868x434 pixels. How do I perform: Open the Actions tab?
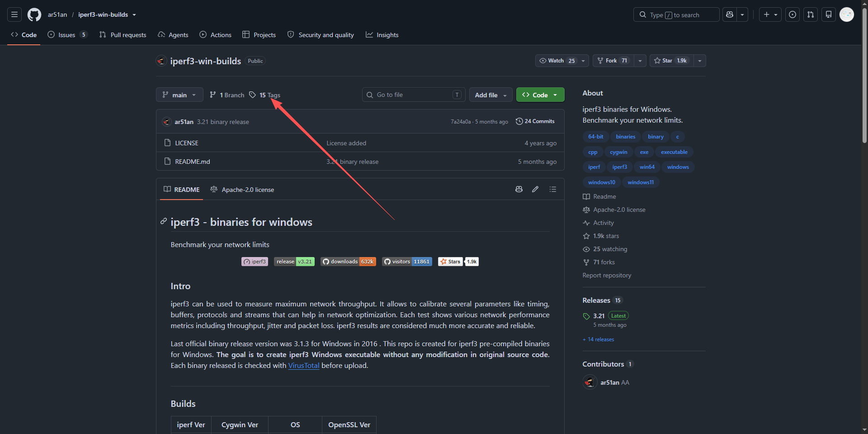(216, 35)
